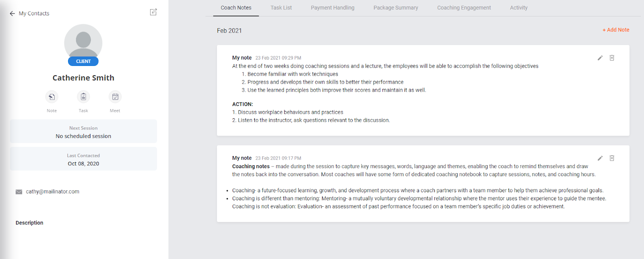Delete the 09:17 PM note with the trash icon

612,158
